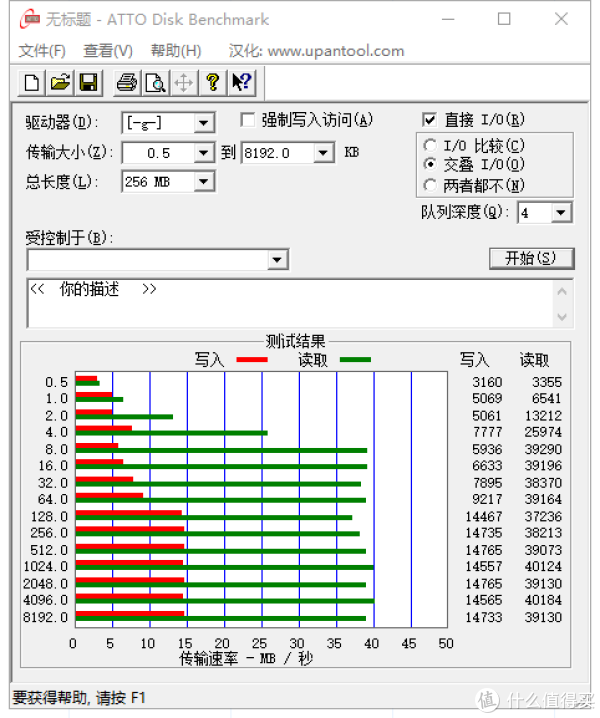Open the 8192.0 transfer size end dropdown
Screen dimensions: 600x718
click(323, 152)
